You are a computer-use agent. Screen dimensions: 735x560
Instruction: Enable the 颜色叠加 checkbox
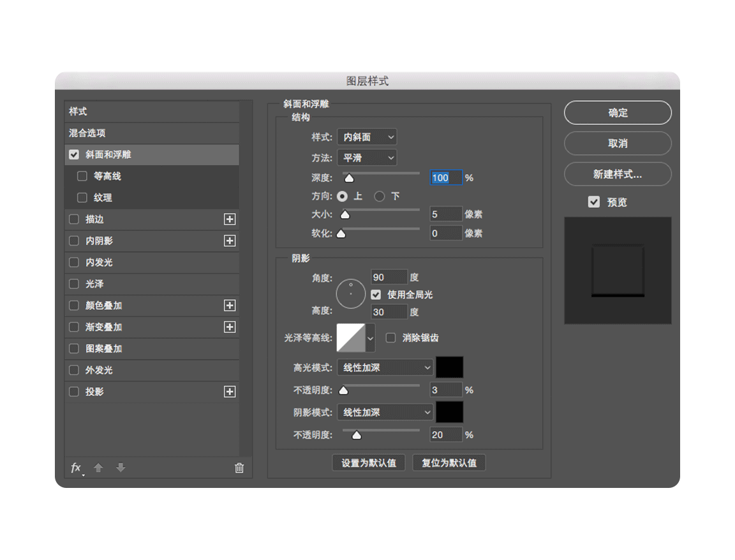(74, 306)
